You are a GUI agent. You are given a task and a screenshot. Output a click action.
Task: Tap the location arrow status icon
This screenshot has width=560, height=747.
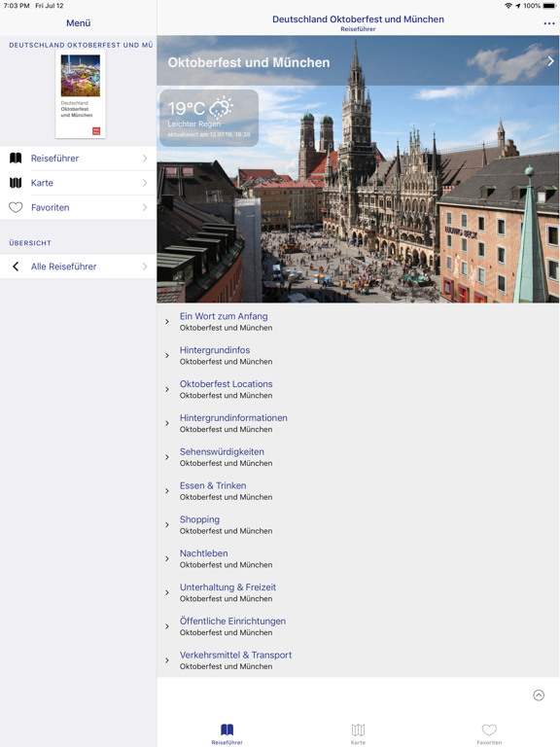[x=517, y=6]
